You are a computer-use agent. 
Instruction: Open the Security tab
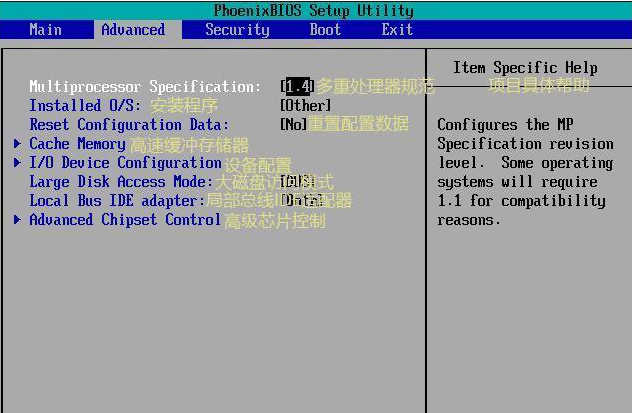pyautogui.click(x=237, y=30)
